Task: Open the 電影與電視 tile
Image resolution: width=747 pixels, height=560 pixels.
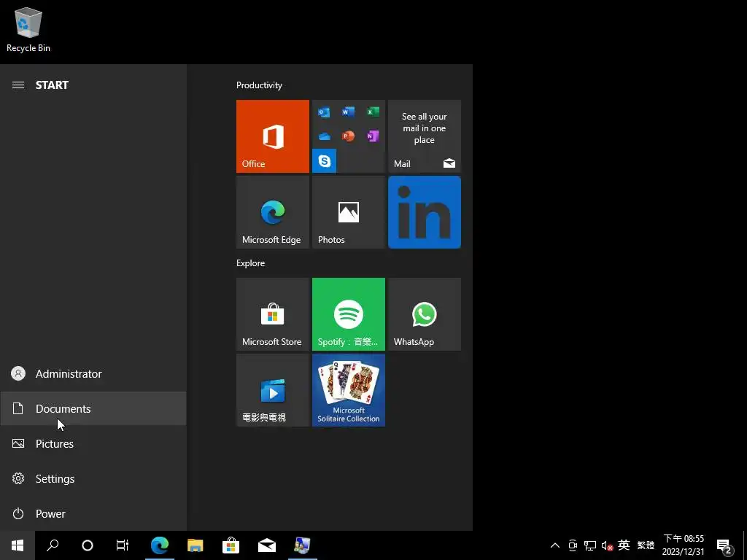Action: point(273,390)
